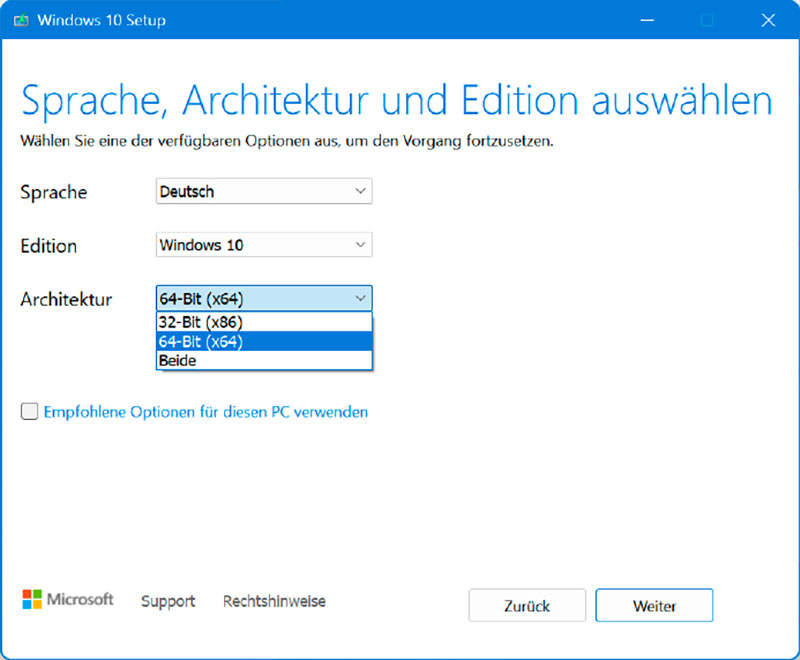Click the 'Sprache' field label
This screenshot has width=800, height=660.
[x=54, y=192]
